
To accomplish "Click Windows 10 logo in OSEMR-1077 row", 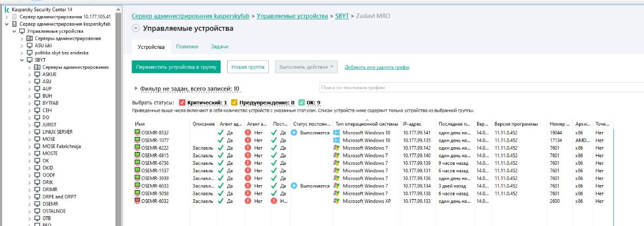I will coord(336,140).
